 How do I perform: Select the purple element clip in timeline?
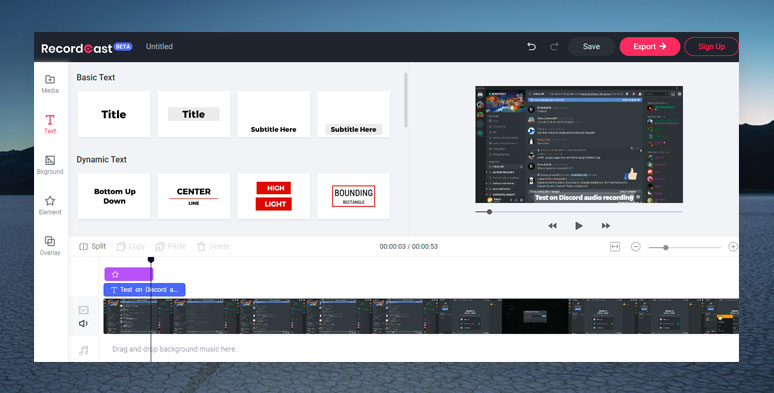(x=129, y=274)
